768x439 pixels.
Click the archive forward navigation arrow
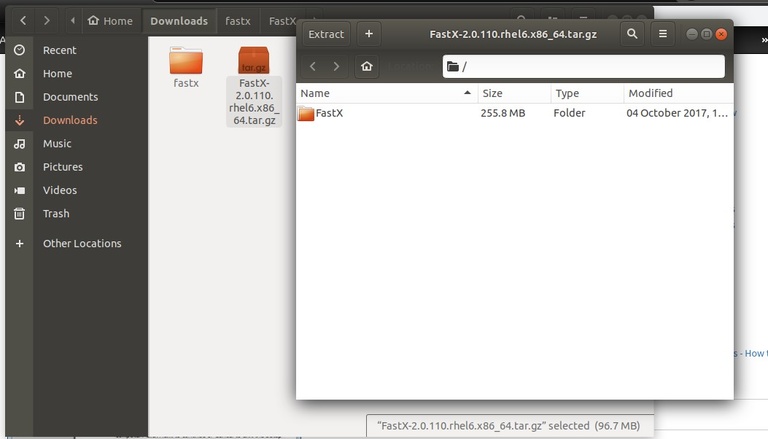coord(336,66)
